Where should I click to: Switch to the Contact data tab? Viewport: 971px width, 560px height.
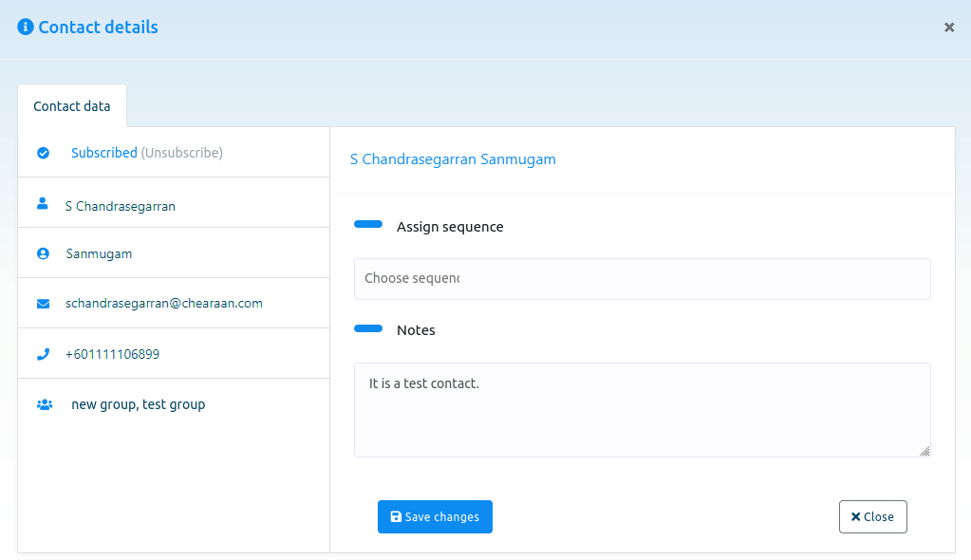72,106
